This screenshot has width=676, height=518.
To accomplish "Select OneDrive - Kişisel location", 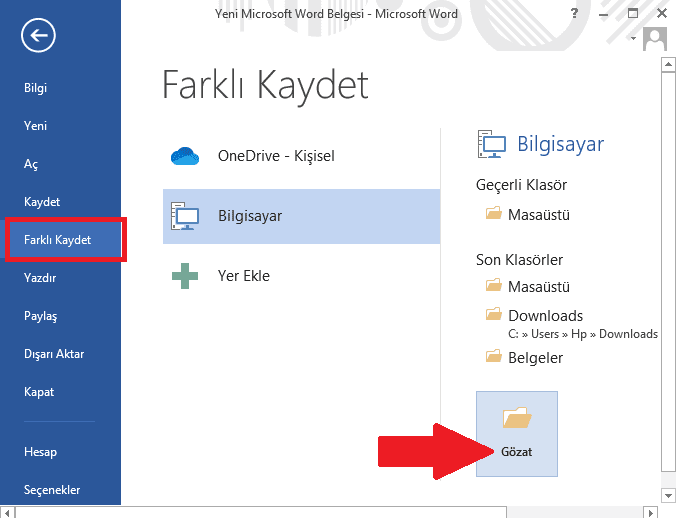I will tap(301, 156).
